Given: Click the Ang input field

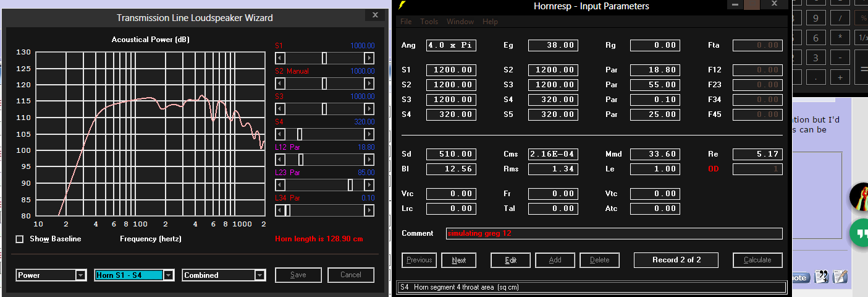Looking at the screenshot, I should click(452, 45).
